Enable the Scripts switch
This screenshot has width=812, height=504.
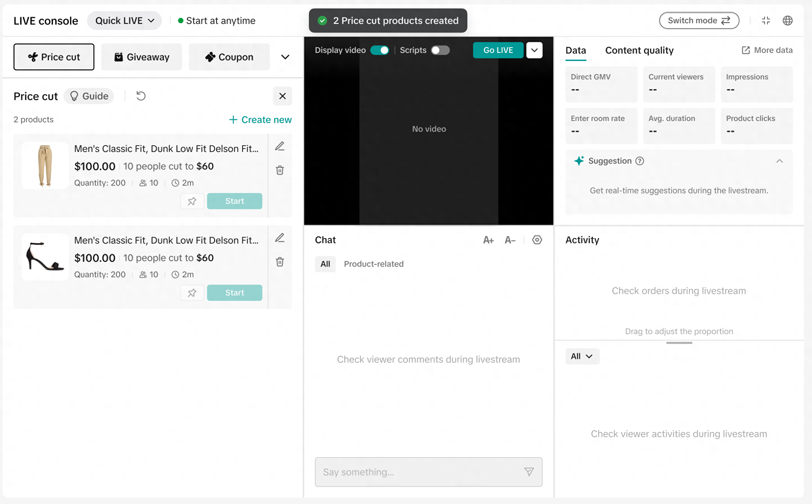tap(440, 50)
